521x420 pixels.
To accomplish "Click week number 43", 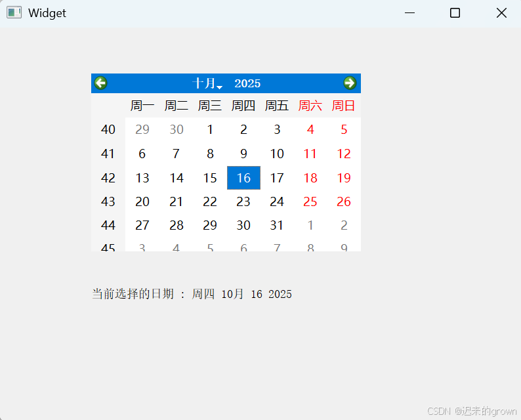I will click(x=108, y=201).
